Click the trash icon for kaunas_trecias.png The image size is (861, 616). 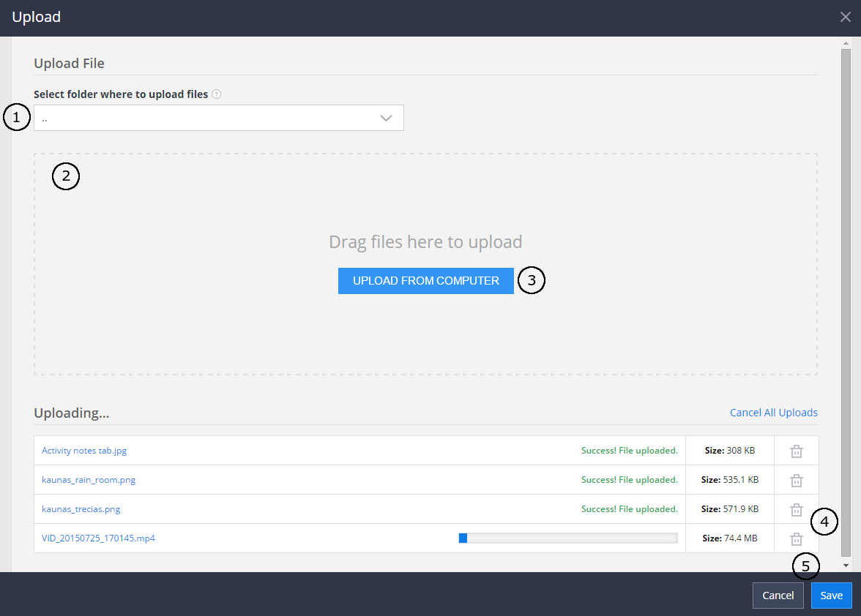[x=797, y=510]
